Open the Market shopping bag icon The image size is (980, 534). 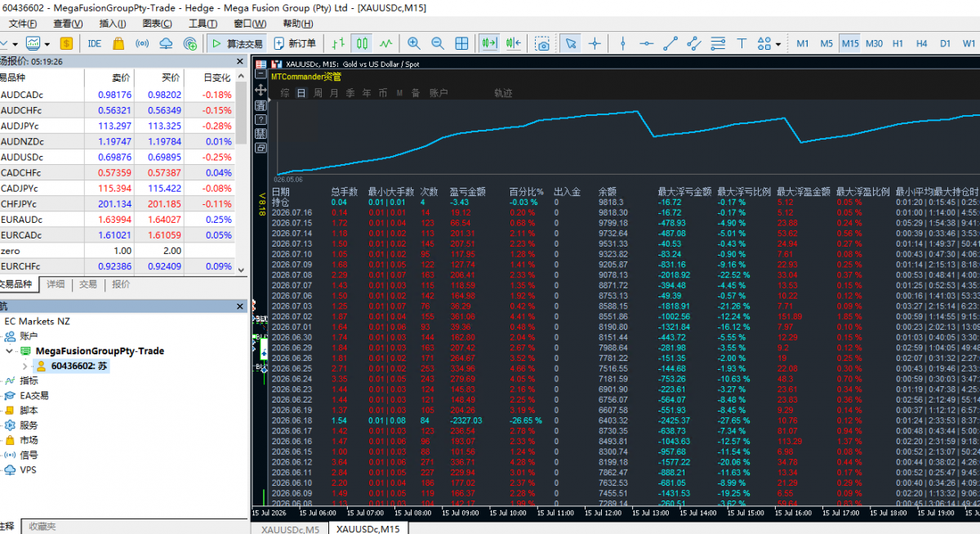click(x=118, y=43)
